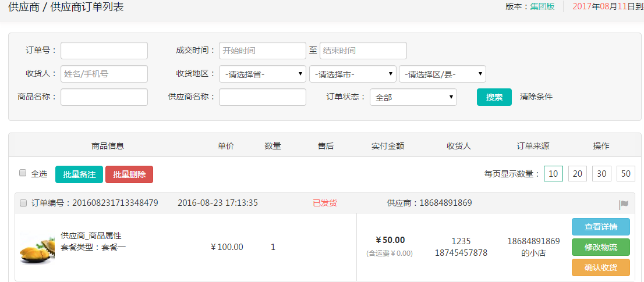Click the durian product thumbnail image

point(37,247)
